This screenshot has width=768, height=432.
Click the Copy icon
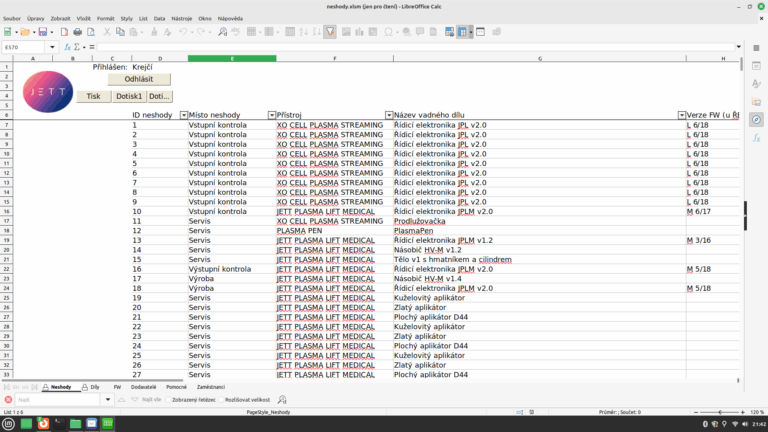coord(120,32)
